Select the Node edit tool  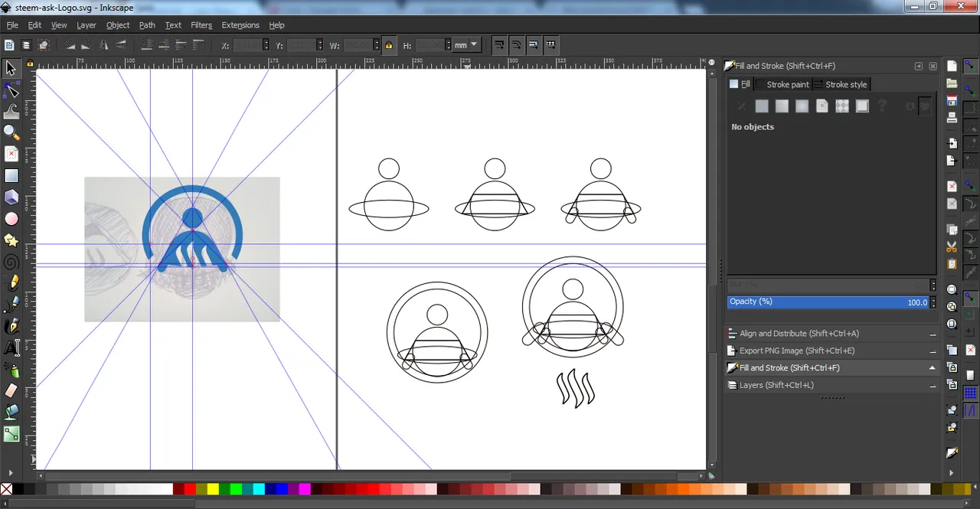coord(11,90)
